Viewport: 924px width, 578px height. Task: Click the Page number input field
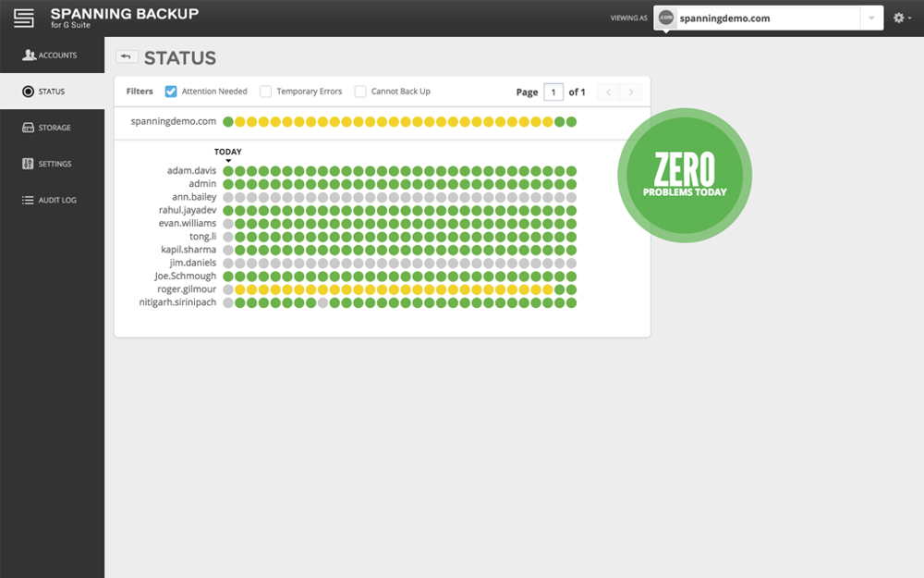pos(553,92)
